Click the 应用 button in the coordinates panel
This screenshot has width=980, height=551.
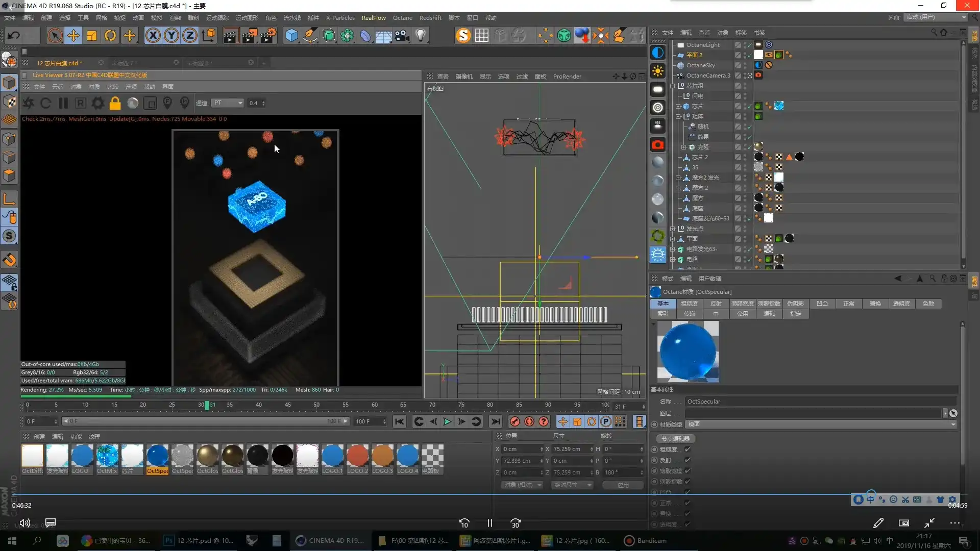click(x=622, y=485)
